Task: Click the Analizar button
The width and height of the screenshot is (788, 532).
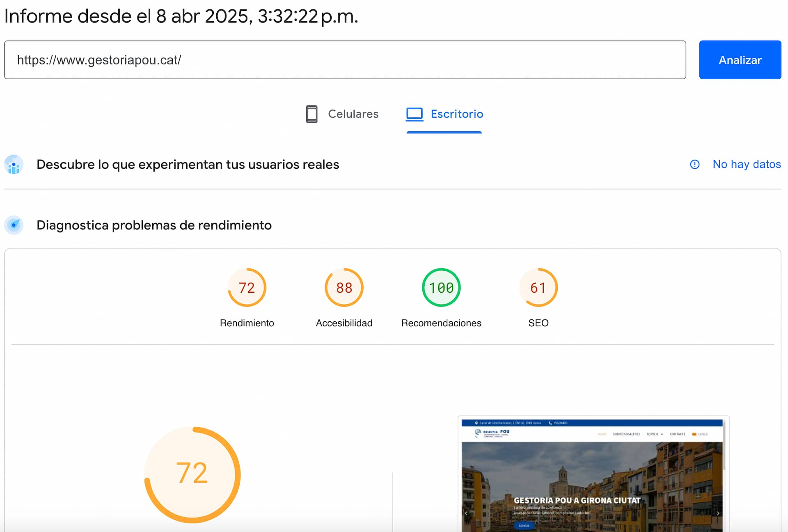Action: (x=740, y=60)
